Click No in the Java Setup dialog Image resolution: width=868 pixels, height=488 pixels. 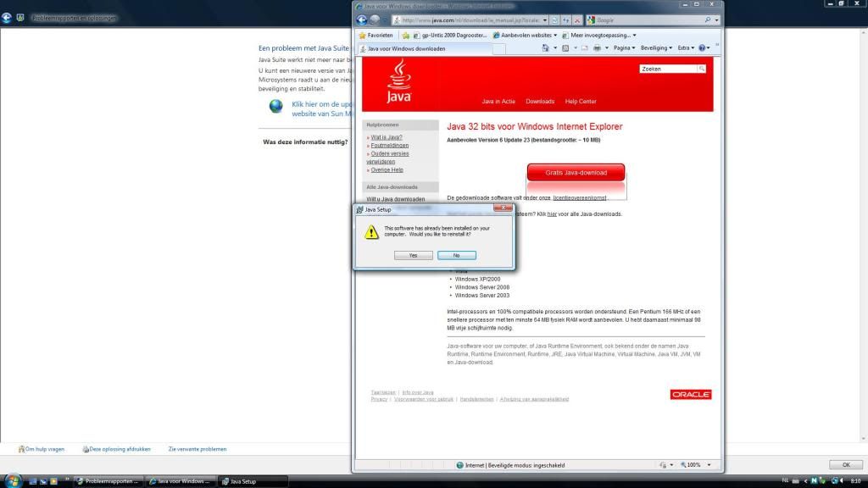(x=456, y=255)
